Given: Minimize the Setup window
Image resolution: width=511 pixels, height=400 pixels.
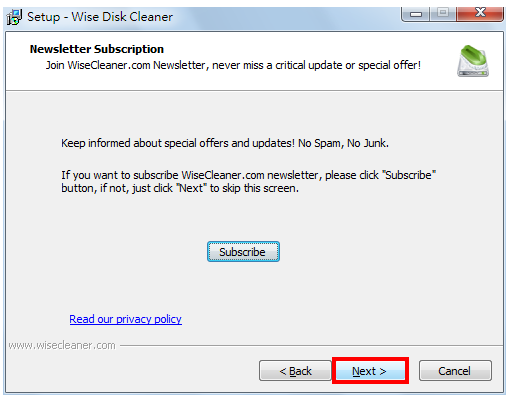Looking at the screenshot, I should pos(416,14).
